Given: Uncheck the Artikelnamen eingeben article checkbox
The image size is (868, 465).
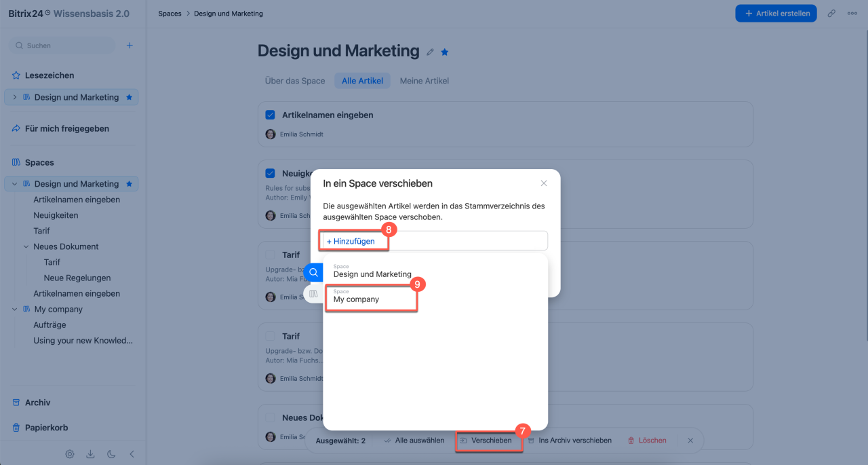Looking at the screenshot, I should pos(271,115).
